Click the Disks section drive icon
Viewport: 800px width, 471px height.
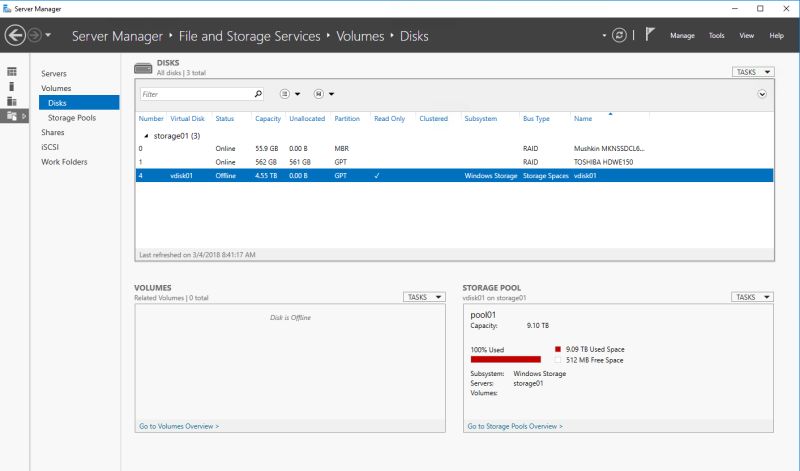143,68
